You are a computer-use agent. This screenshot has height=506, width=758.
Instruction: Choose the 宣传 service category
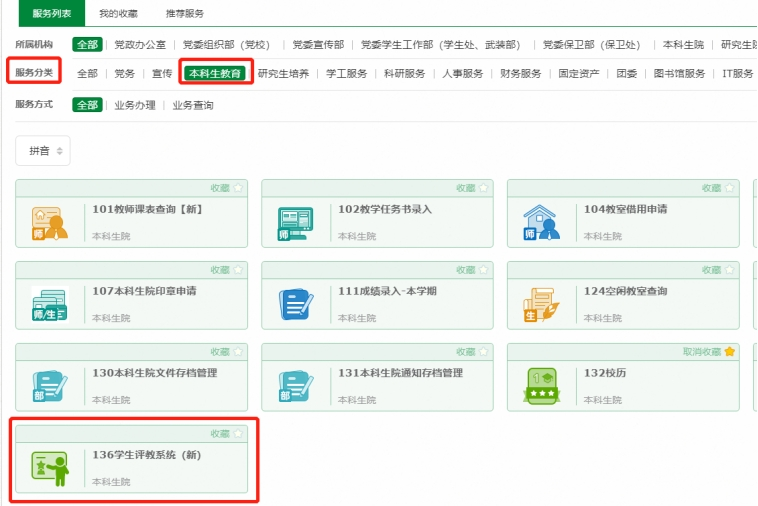[x=162, y=73]
